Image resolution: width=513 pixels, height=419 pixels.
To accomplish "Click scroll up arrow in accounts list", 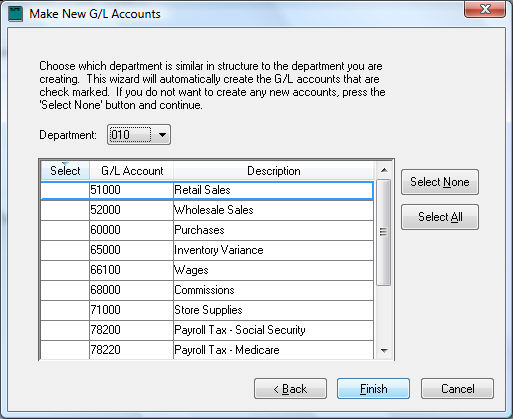I will [384, 170].
